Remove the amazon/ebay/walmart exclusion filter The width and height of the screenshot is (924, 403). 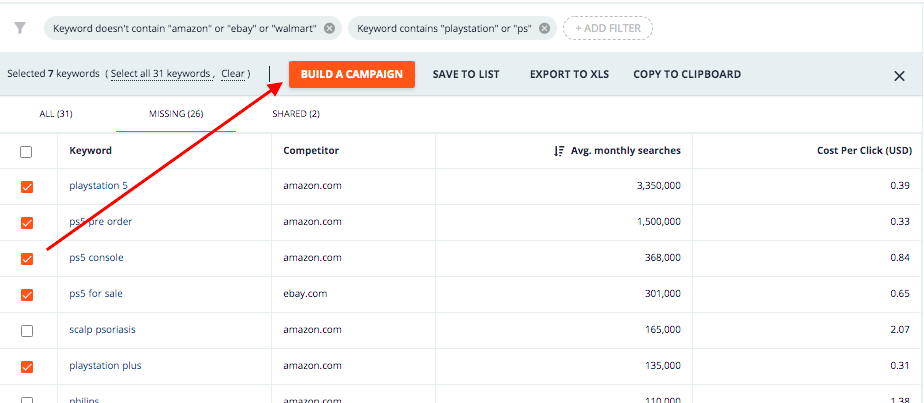tap(329, 28)
